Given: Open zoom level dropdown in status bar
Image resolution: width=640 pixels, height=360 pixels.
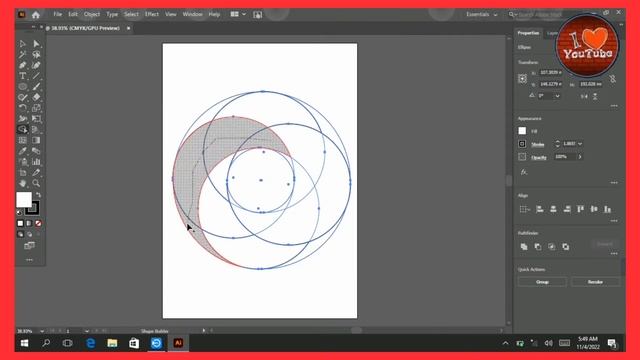Looking at the screenshot, I should pos(42,331).
